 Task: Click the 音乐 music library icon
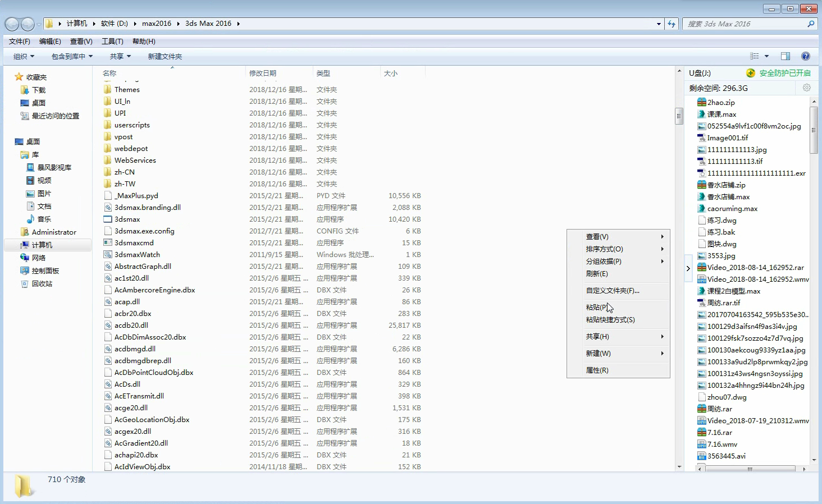click(30, 219)
